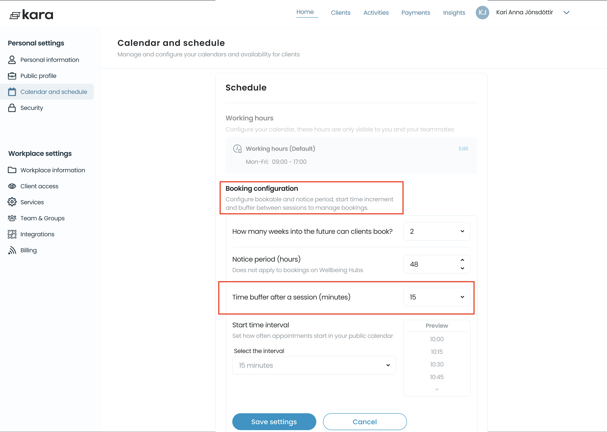Click the KJ user avatar

click(x=482, y=12)
